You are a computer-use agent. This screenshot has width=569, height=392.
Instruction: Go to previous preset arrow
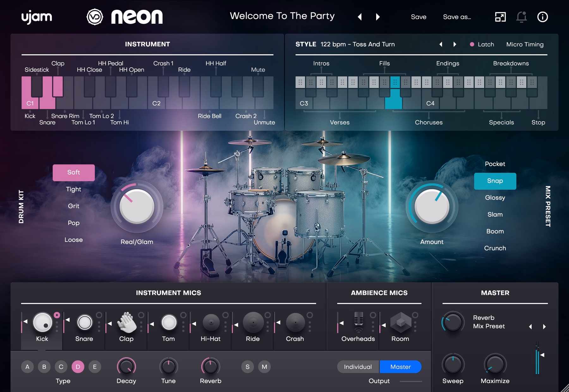[360, 17]
